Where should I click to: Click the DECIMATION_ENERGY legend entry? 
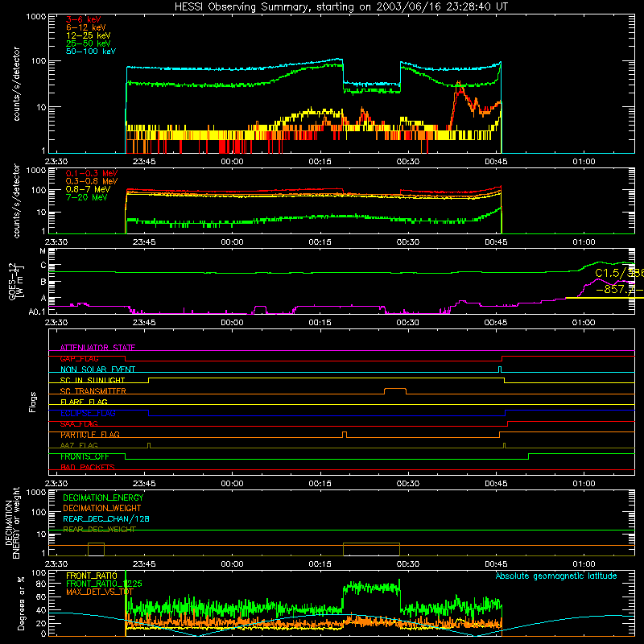click(x=103, y=497)
